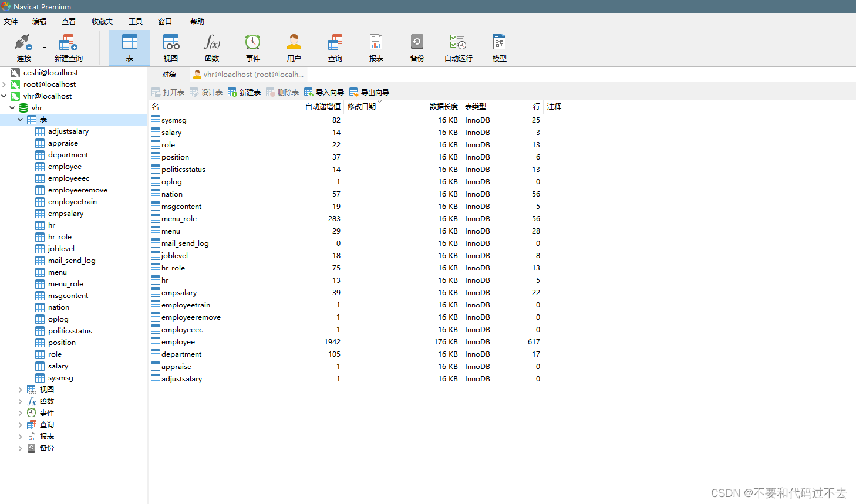Click the 备份 (Backup) toolbar icon
Screen dimensions: 856x504
(417, 47)
